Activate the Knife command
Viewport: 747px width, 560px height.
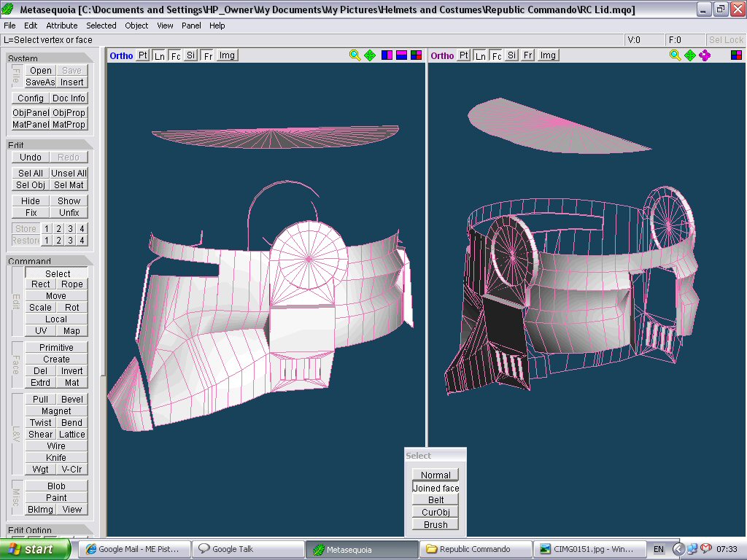pos(56,458)
